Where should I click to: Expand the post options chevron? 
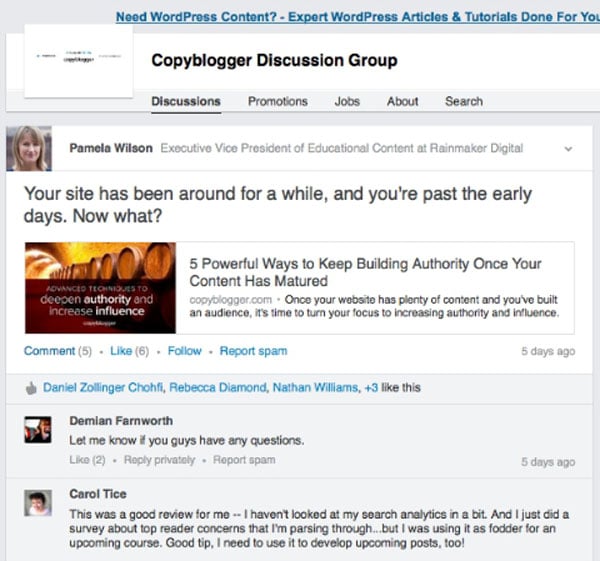click(x=568, y=149)
